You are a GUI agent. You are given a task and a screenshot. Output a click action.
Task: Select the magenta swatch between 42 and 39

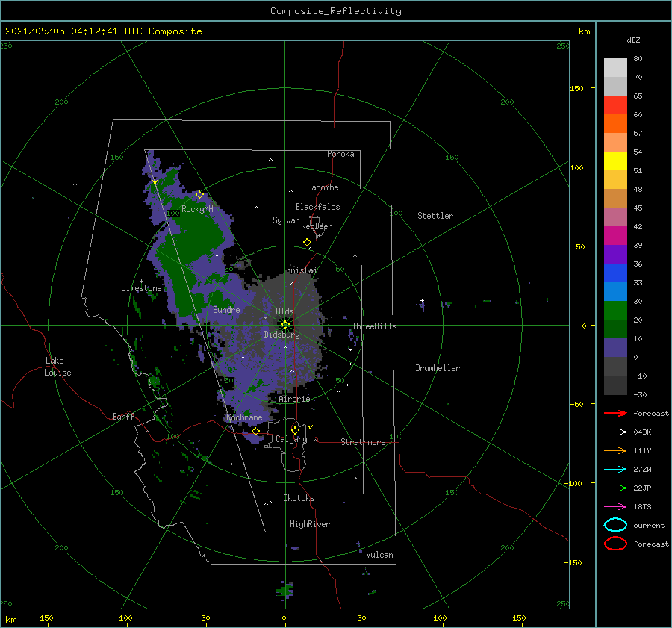click(x=615, y=236)
